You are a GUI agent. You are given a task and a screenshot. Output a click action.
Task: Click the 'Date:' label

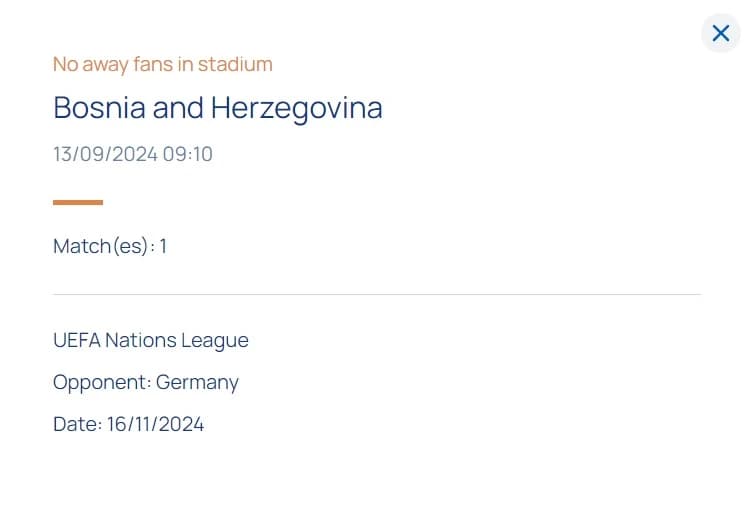77,425
